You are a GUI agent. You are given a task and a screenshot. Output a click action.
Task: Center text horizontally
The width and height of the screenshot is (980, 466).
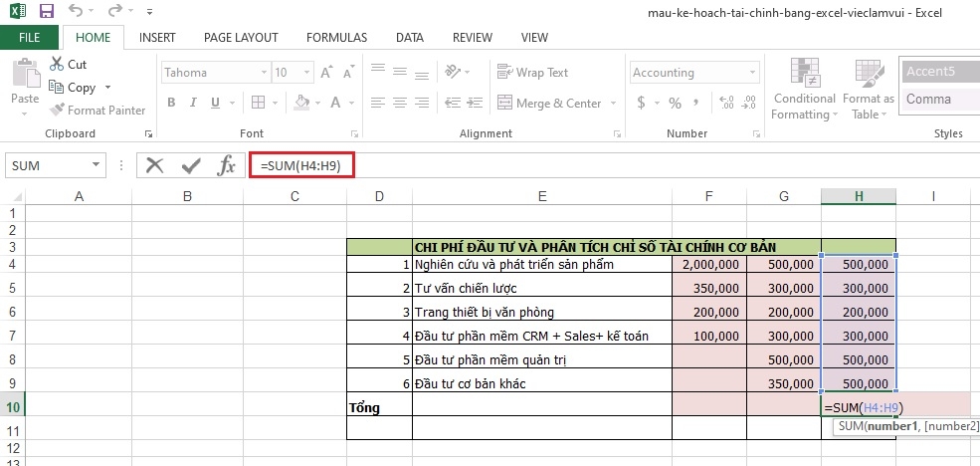tap(400, 102)
